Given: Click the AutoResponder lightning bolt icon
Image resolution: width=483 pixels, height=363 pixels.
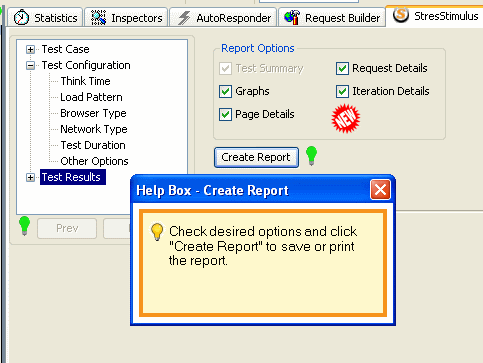Looking at the screenshot, I should [x=184, y=18].
